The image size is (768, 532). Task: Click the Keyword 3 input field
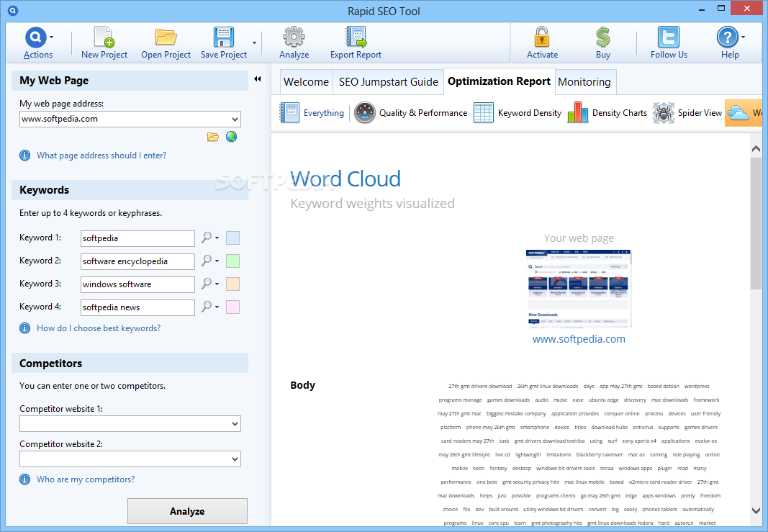(x=137, y=284)
